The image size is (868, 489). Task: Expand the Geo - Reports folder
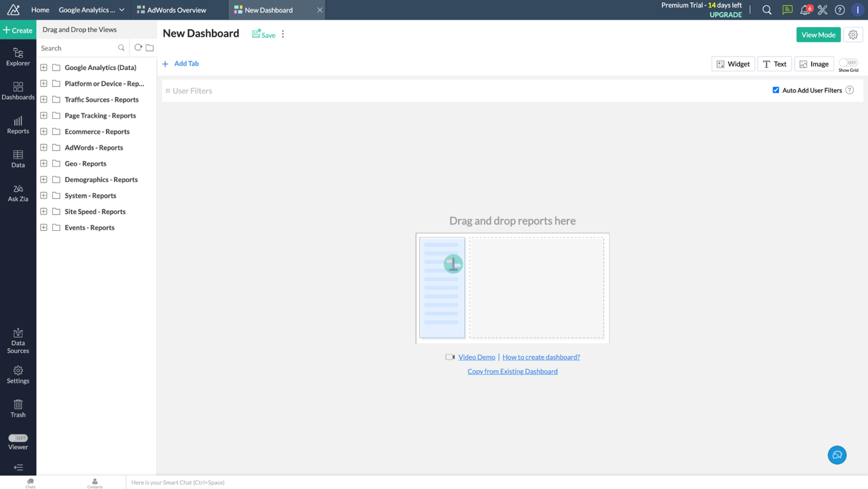point(43,163)
